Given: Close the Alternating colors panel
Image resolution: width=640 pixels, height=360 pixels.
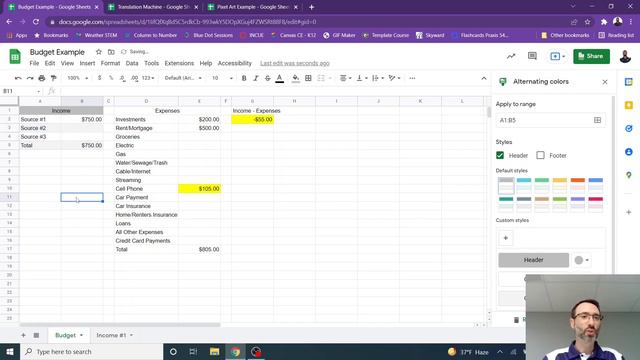Looking at the screenshot, I should click(604, 82).
